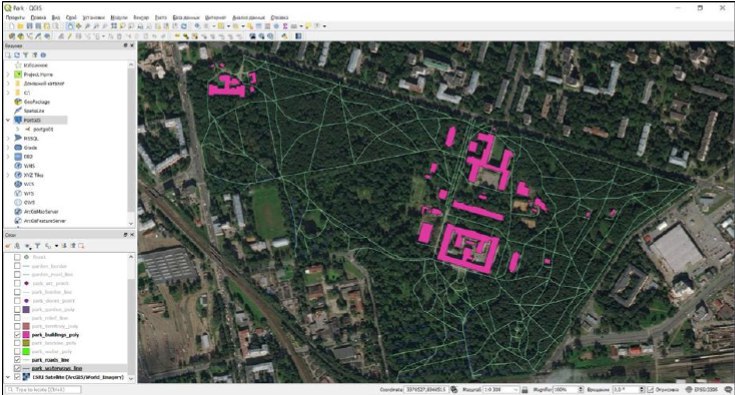The height and width of the screenshot is (395, 735).
Task: Uncheck the park_buildings_poly layer
Action: point(17,335)
